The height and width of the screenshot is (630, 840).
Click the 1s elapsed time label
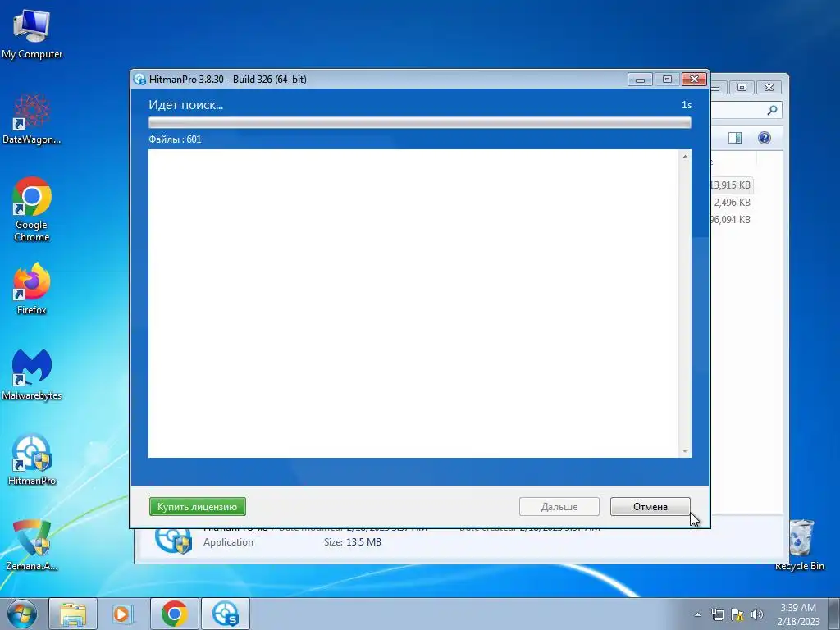687,105
